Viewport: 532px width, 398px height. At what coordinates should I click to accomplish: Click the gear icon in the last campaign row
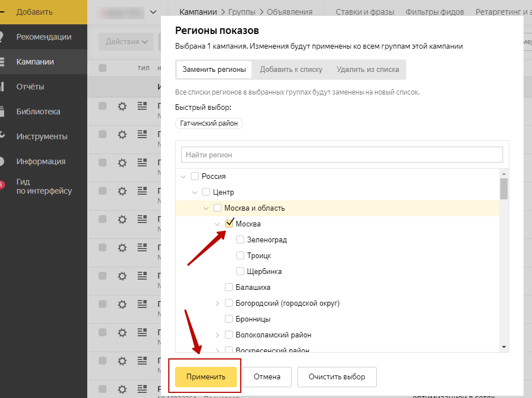pyautogui.click(x=122, y=389)
